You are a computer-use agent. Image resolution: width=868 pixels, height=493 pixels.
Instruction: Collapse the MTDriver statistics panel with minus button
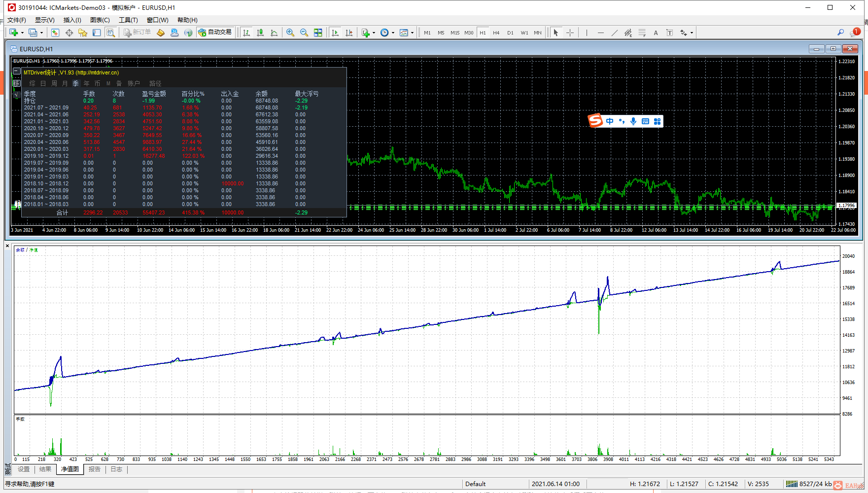tap(16, 71)
